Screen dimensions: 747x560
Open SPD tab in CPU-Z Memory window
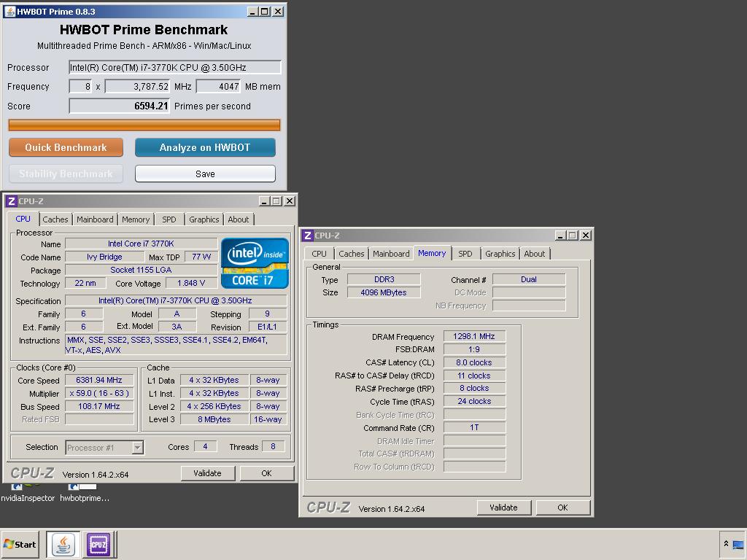click(465, 254)
